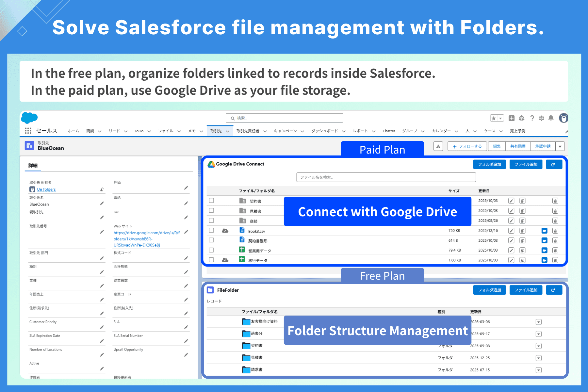Open the Google Drive URL in Web サイト
Screen dimensions: 588x392
click(x=147, y=239)
